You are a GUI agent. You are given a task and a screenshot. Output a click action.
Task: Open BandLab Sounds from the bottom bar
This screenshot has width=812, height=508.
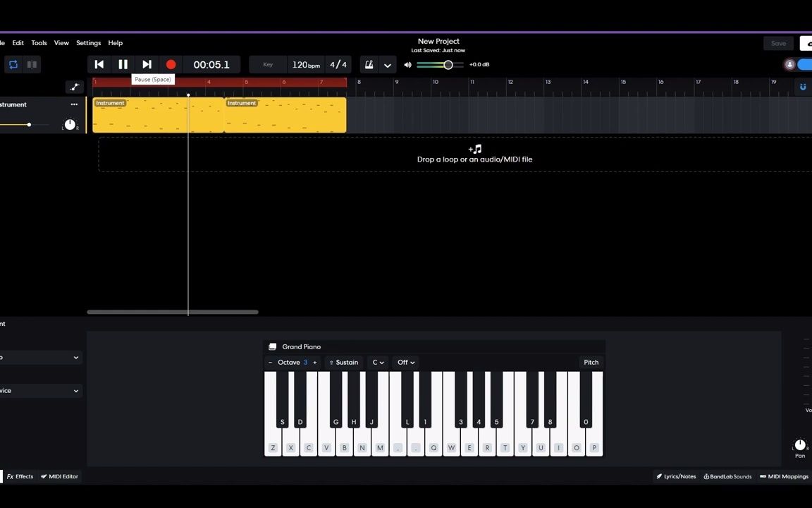(727, 476)
